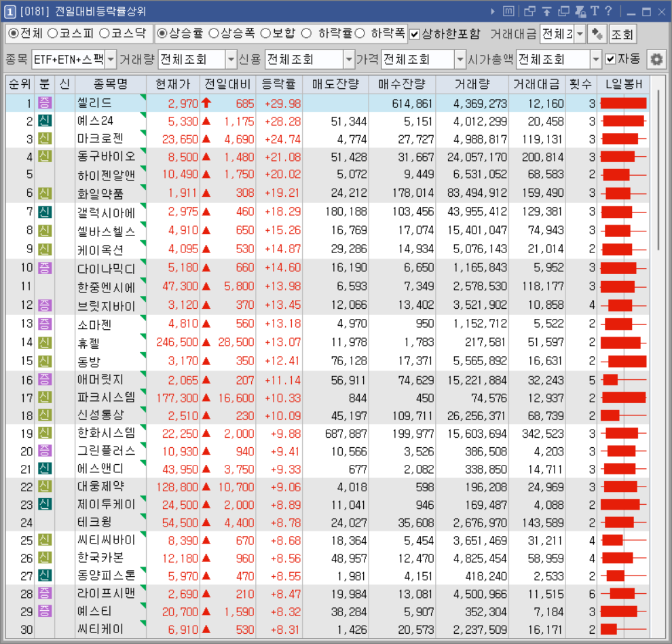Sort by the 등락률 column header
Image resolution: width=672 pixels, height=644 pixels.
coord(278,84)
